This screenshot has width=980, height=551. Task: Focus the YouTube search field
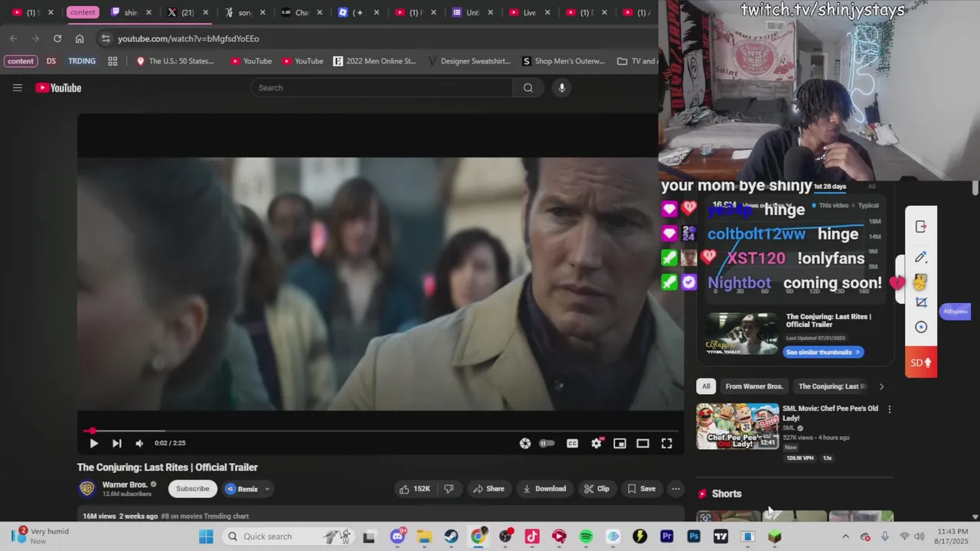(x=381, y=88)
